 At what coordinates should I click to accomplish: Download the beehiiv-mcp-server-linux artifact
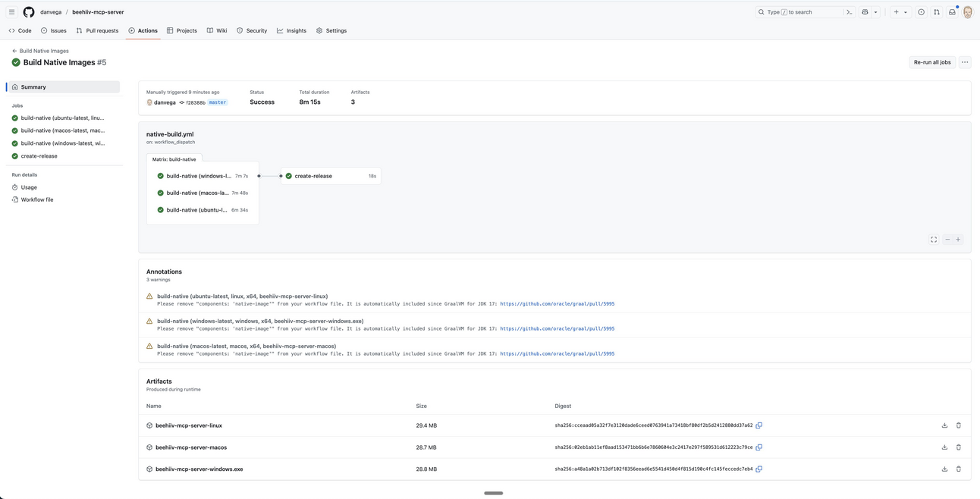coord(944,425)
